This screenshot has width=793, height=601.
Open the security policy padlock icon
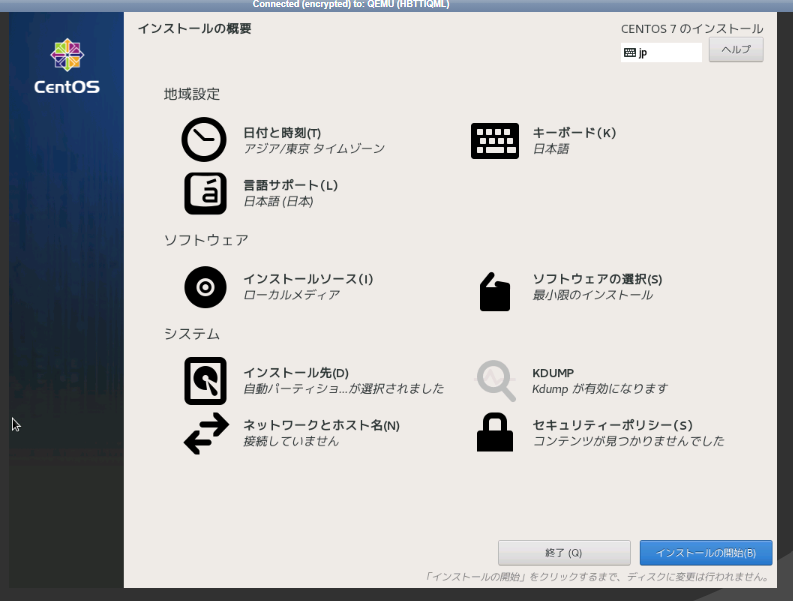pyautogui.click(x=495, y=432)
